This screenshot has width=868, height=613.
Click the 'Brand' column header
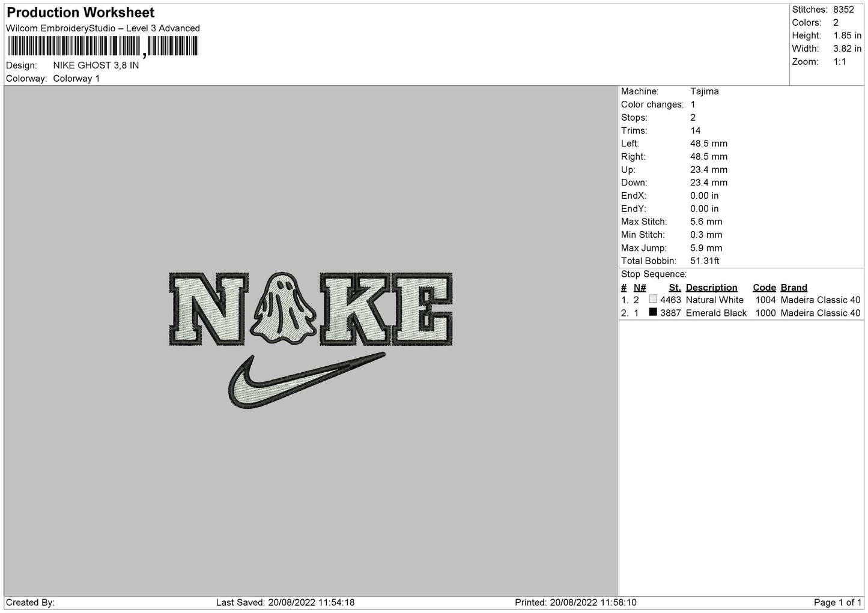point(794,288)
